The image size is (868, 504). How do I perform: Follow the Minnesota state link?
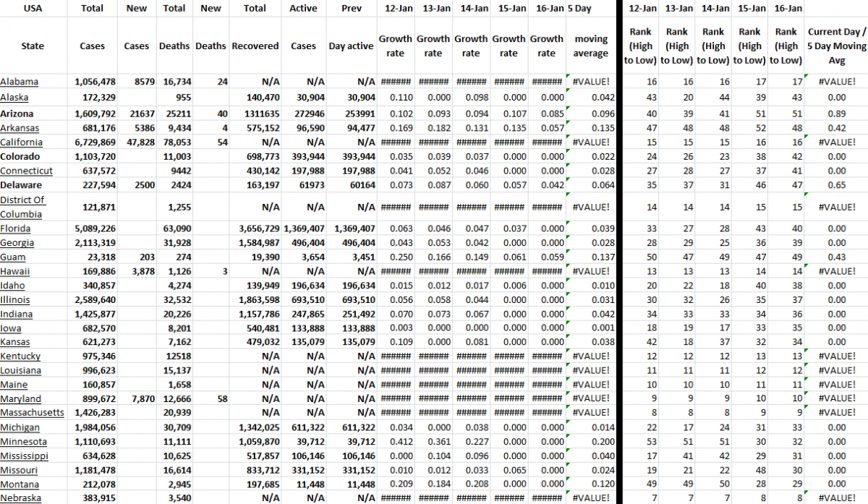(x=23, y=442)
